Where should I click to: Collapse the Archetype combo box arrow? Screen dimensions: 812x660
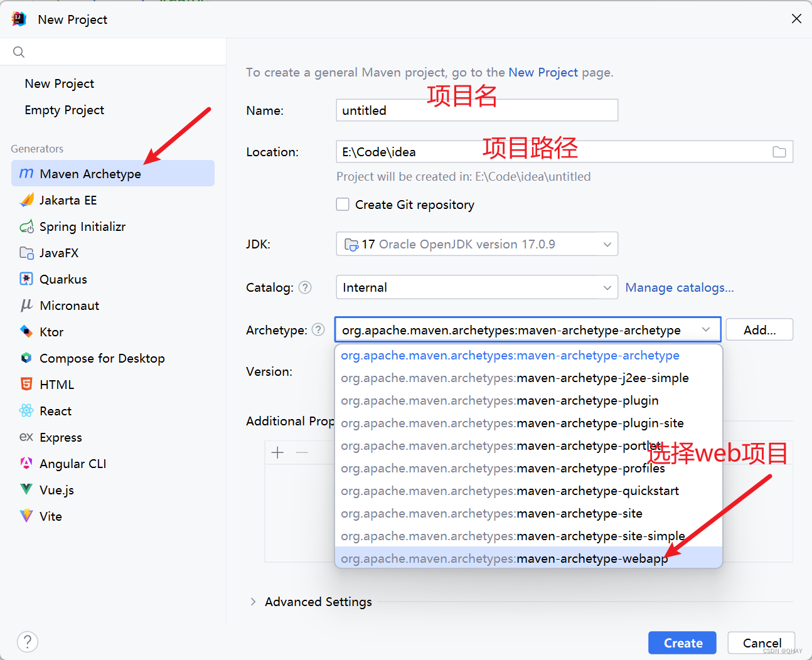tap(706, 329)
